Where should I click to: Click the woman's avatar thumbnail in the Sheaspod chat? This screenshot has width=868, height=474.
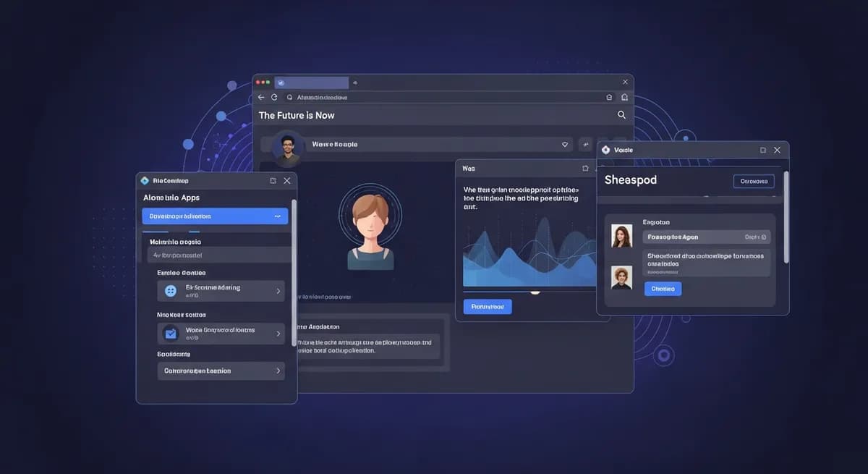tap(624, 237)
